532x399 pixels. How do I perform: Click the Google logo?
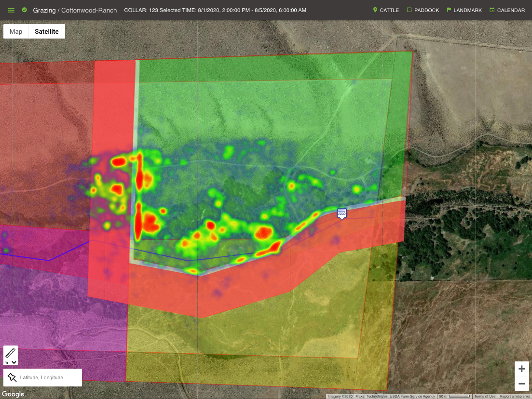click(13, 394)
